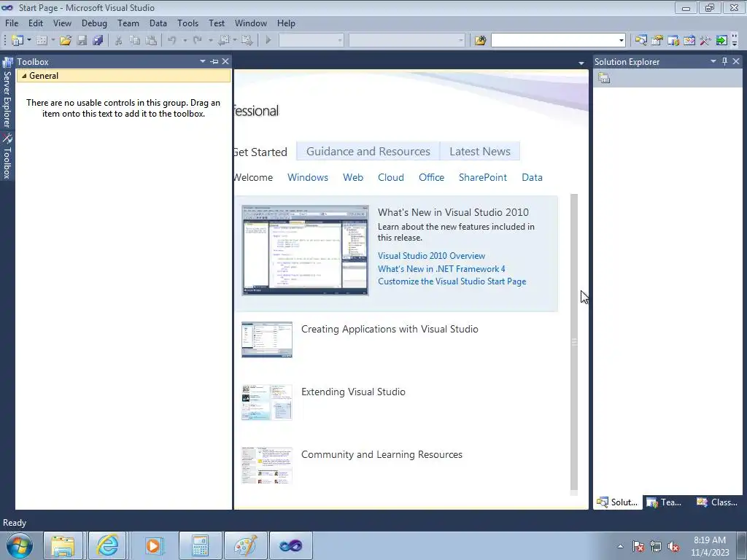Open the Debug menu

[94, 23]
